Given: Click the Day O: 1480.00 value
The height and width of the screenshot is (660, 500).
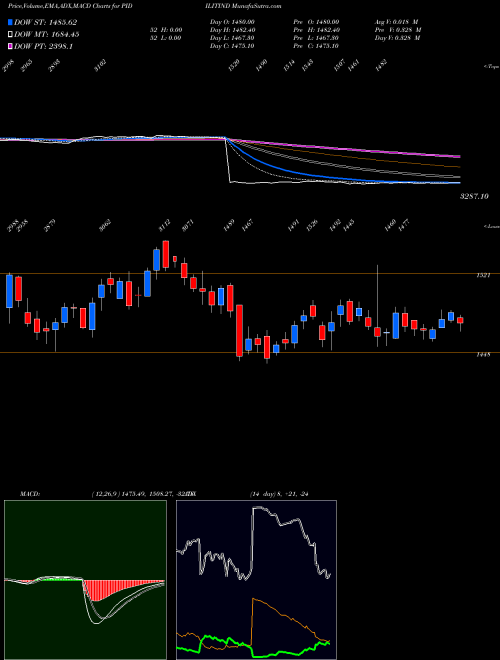Looking at the screenshot, I should tap(232, 22).
